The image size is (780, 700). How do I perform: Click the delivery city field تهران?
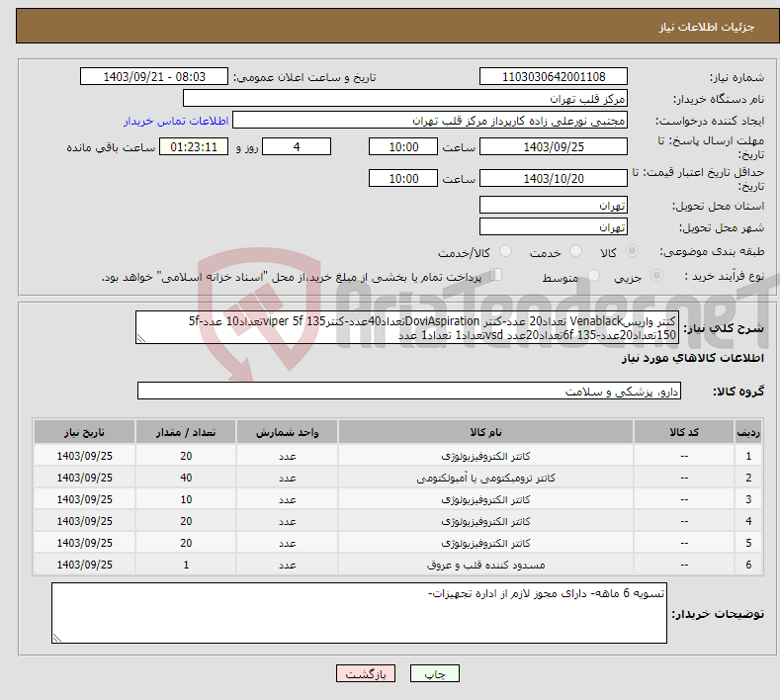(x=554, y=226)
